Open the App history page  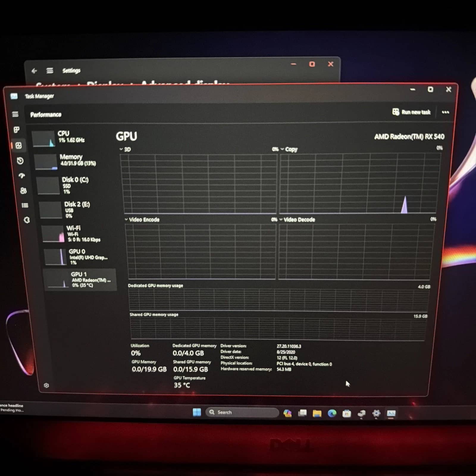20,161
